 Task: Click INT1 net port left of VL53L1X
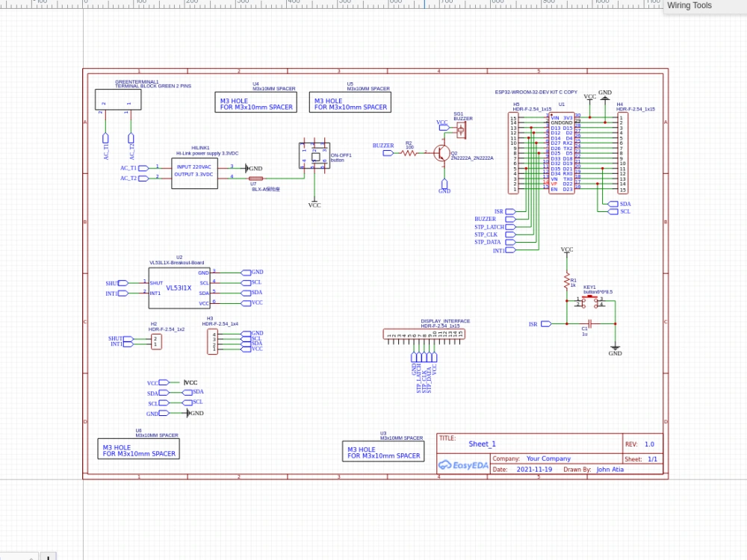[123, 293]
